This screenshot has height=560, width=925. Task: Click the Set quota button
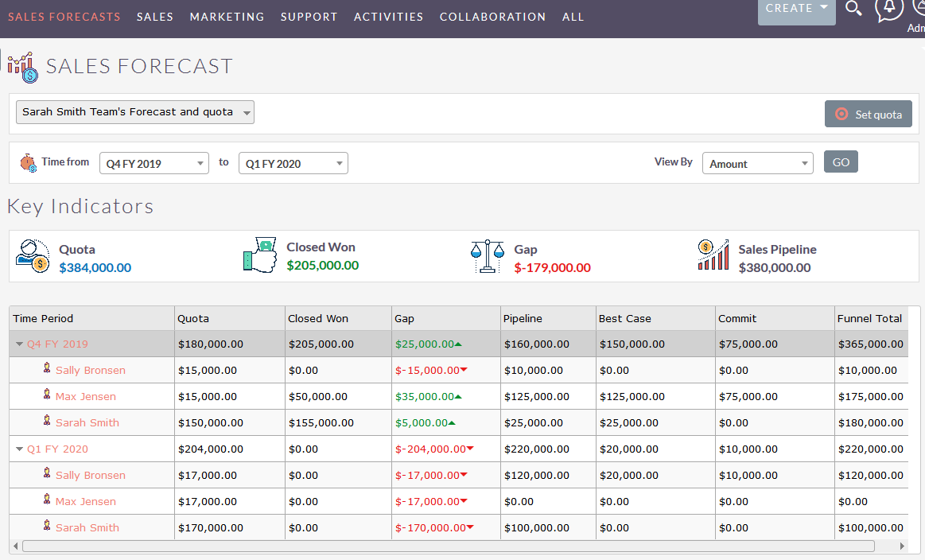pyautogui.click(x=868, y=114)
